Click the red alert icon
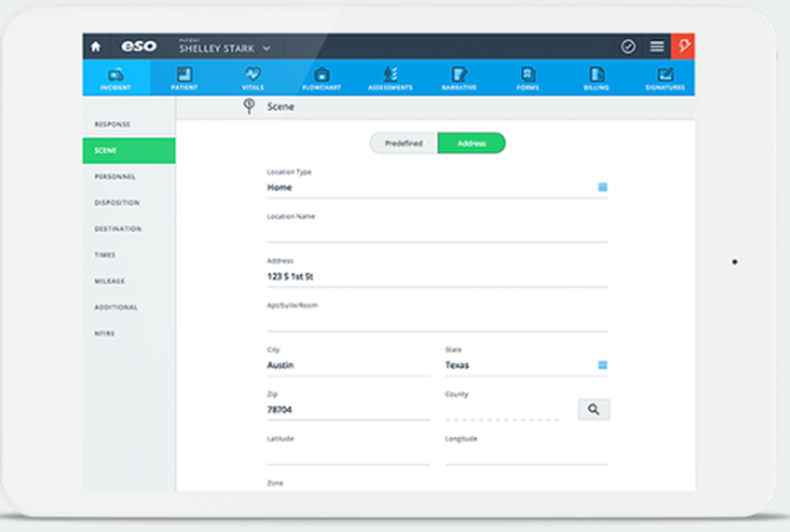 pos(683,47)
